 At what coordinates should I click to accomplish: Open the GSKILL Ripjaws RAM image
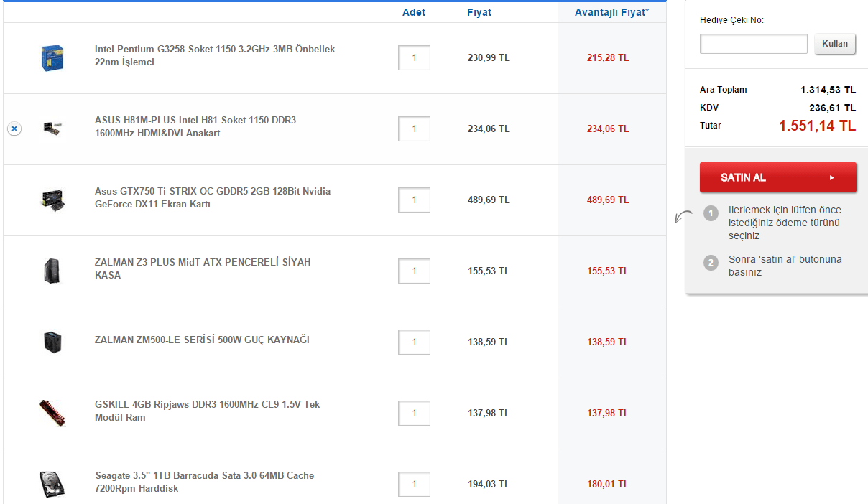click(52, 413)
